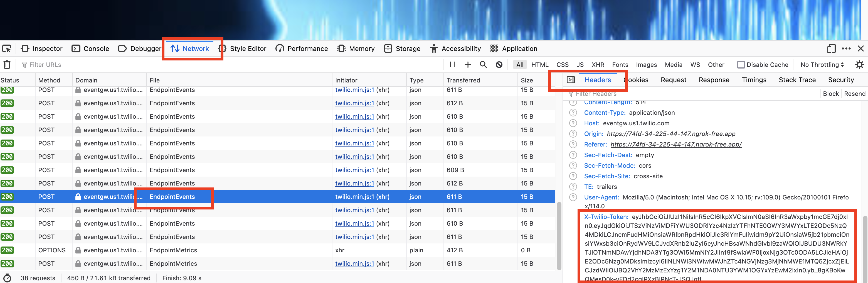This screenshot has width=868, height=283.
Task: Sort by Status column header
Action: coord(18,80)
